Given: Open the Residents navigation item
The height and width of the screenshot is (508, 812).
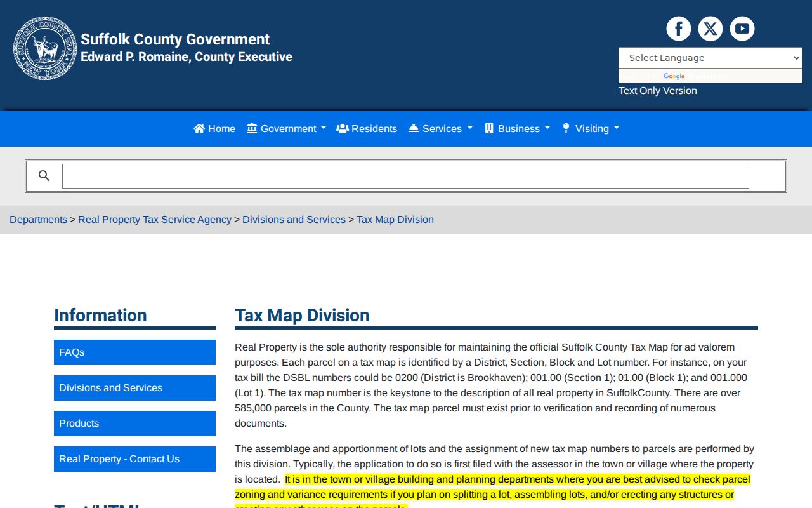Looking at the screenshot, I should pyautogui.click(x=367, y=128).
